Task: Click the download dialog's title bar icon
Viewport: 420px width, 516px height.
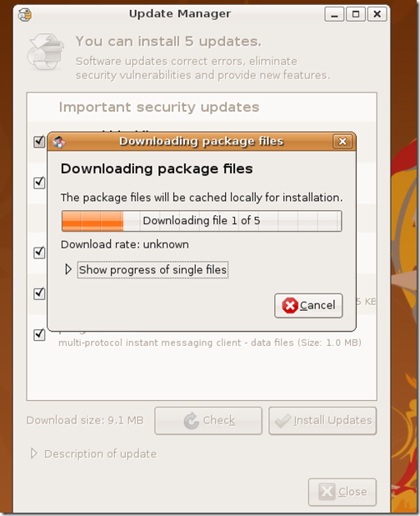Action: point(59,142)
